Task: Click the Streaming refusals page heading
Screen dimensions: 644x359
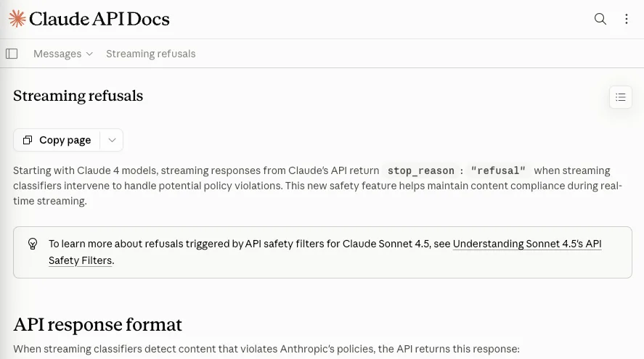Action: 78,96
